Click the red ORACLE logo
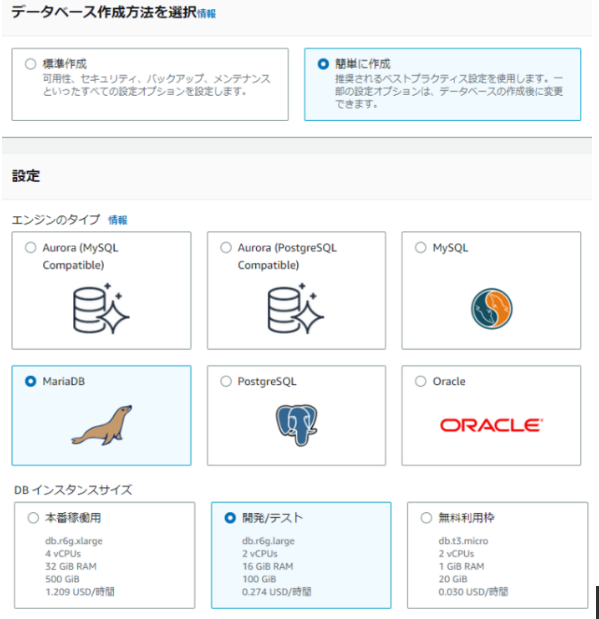This screenshot has height=619, width=599. pyautogui.click(x=492, y=425)
